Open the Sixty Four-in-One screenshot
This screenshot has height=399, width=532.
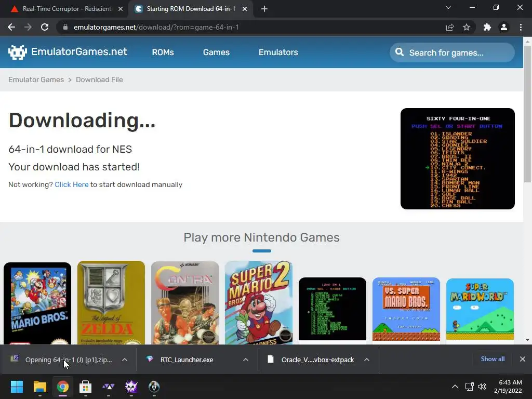pos(457,158)
